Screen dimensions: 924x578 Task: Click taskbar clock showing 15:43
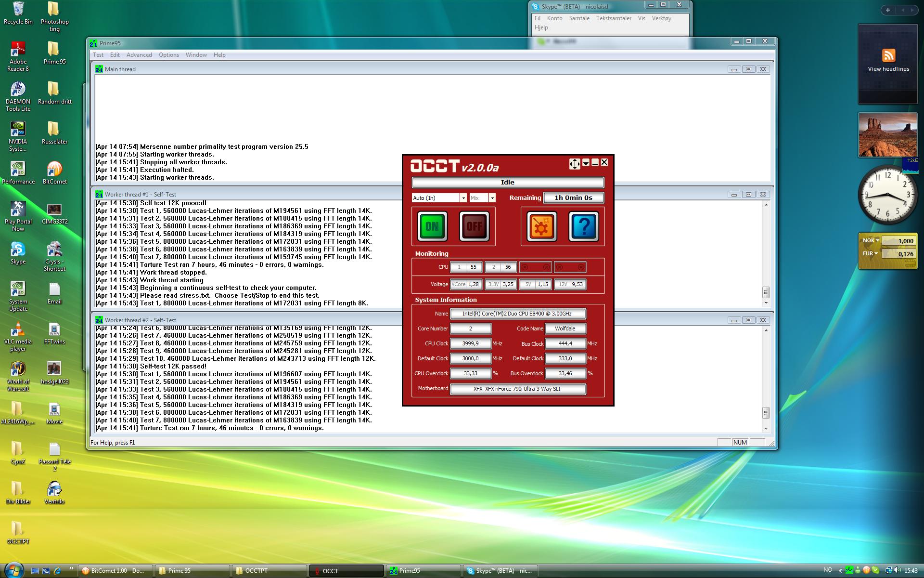pos(911,571)
